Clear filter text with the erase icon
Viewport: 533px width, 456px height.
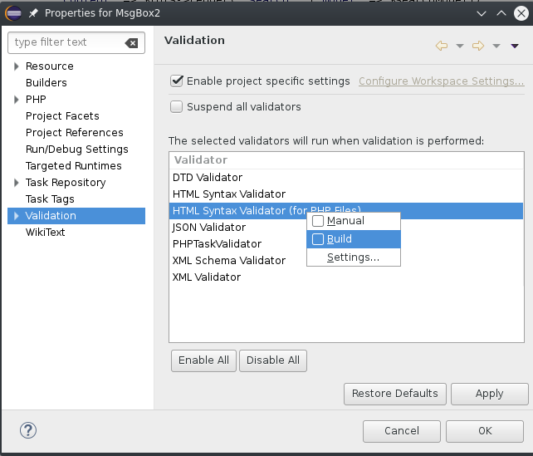(x=132, y=43)
